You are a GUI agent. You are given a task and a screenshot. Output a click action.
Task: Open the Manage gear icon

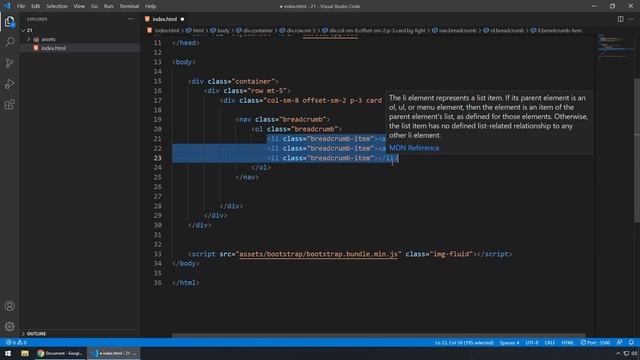(9, 326)
